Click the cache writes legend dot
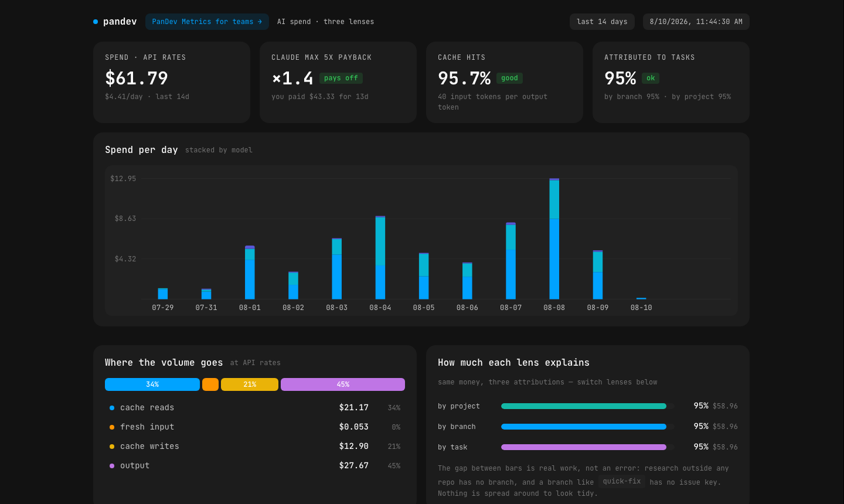This screenshot has height=504, width=844. click(x=112, y=447)
